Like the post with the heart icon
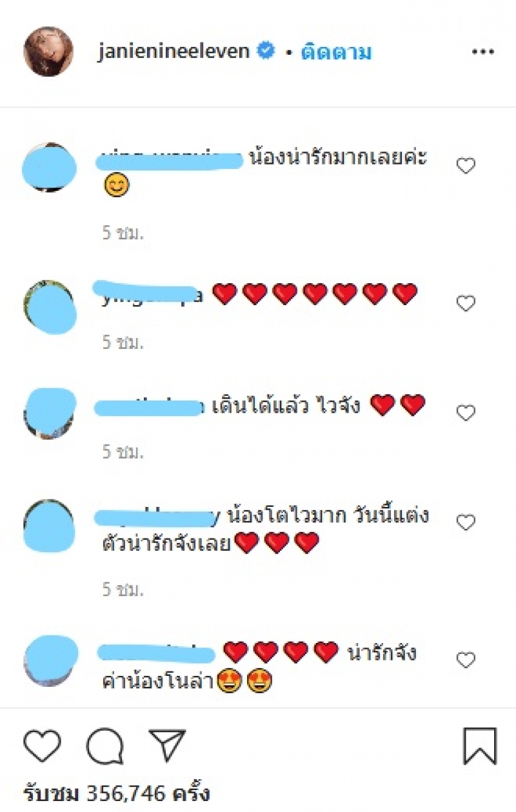516x812 pixels. 43,746
